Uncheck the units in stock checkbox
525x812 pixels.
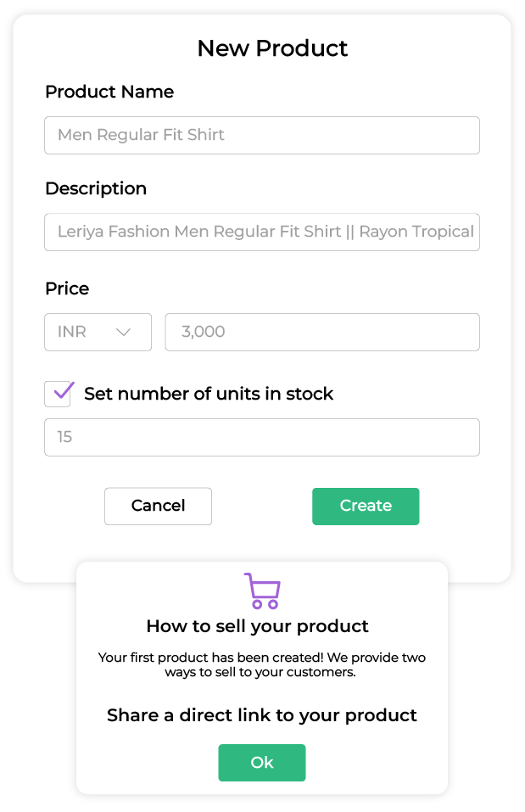[x=58, y=394]
